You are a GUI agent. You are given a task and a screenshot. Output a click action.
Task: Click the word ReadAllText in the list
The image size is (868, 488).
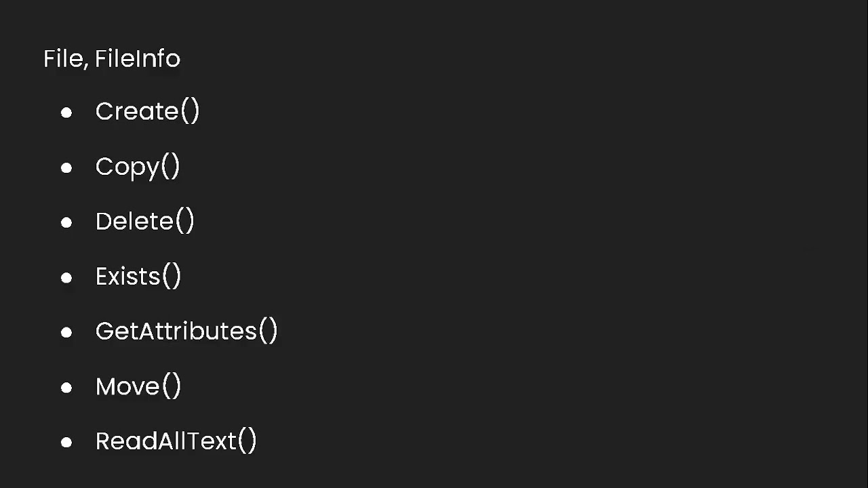click(x=165, y=441)
